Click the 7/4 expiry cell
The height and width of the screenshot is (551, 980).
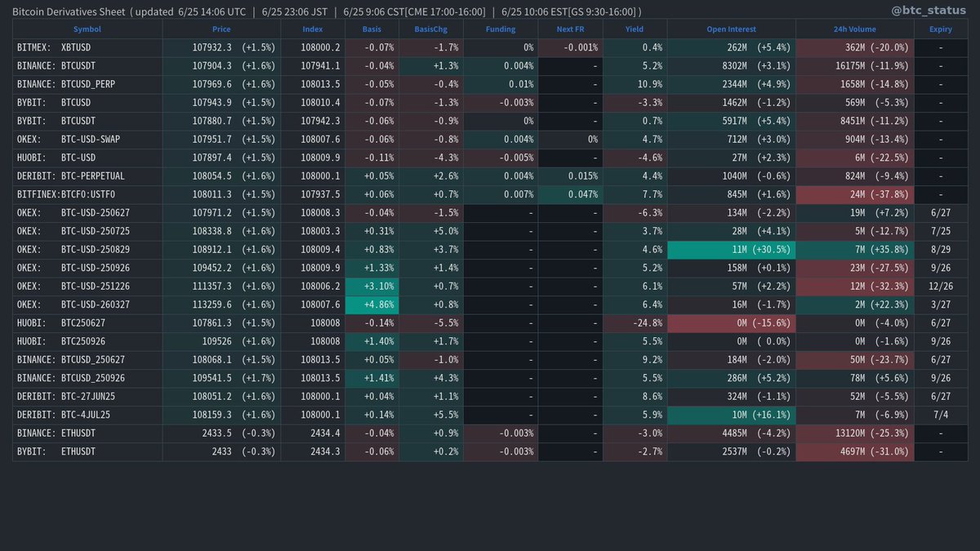(940, 415)
